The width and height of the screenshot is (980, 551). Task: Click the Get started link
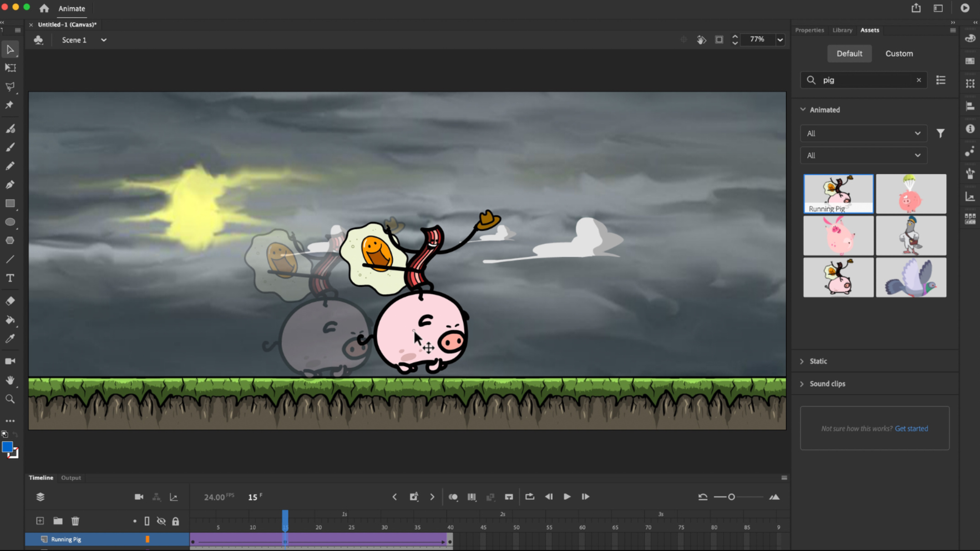point(911,428)
